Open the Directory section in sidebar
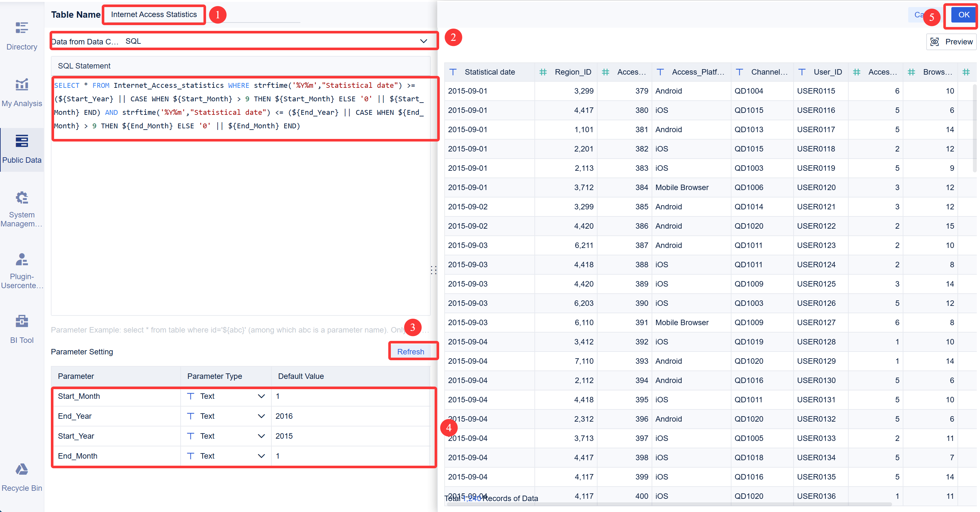980x512 pixels. 22,34
